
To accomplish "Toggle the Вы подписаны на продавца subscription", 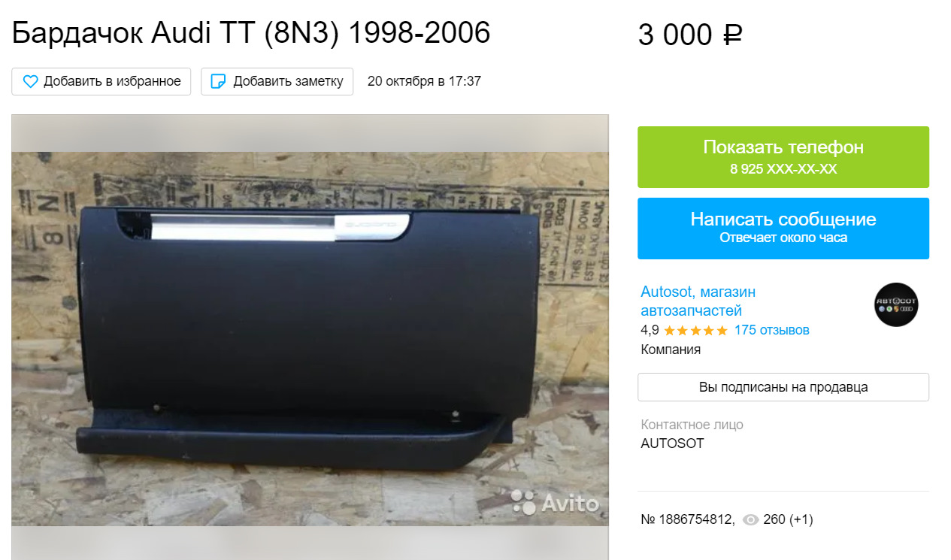I will point(783,387).
